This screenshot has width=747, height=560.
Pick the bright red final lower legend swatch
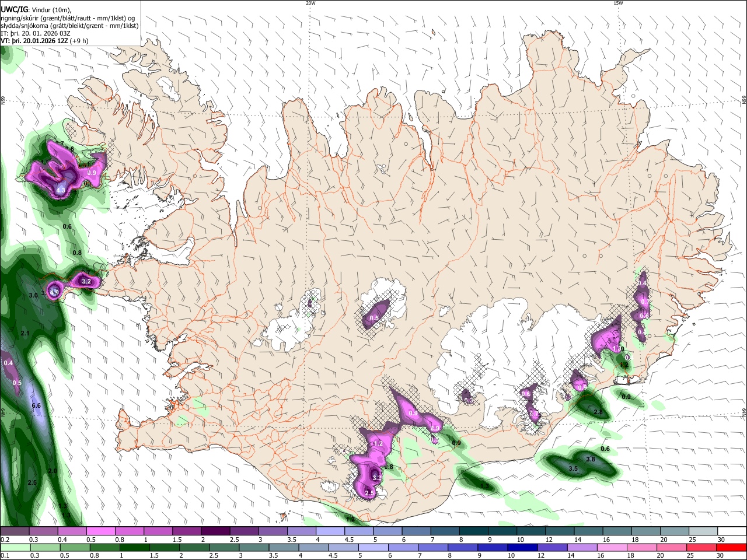pos(732,547)
